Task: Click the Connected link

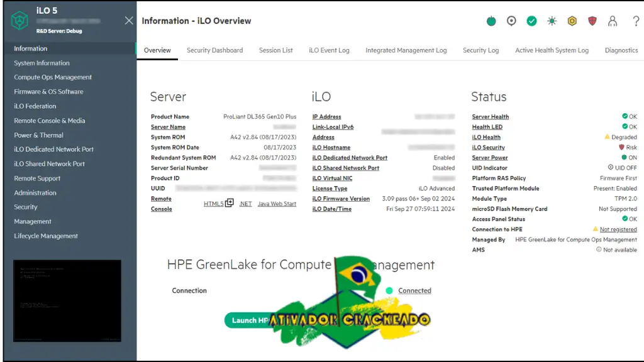Action: tap(414, 290)
